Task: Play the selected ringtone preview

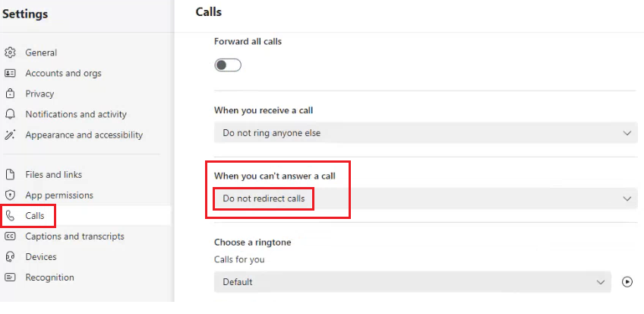Action: [x=627, y=281]
